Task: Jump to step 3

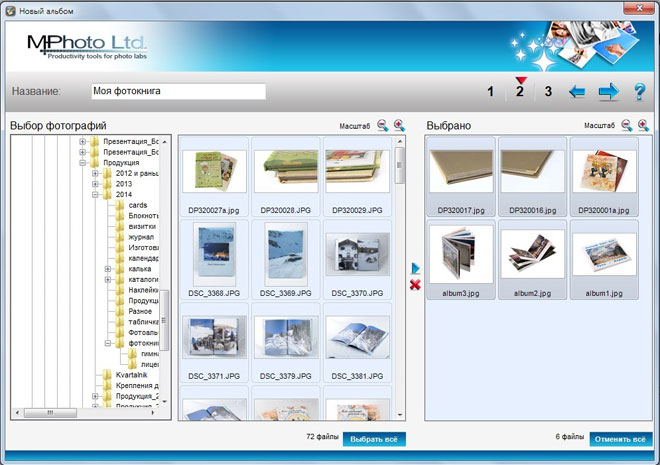Action: pyautogui.click(x=548, y=91)
